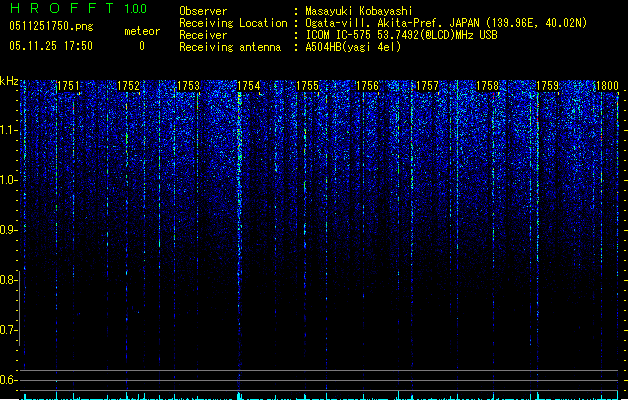This screenshot has width=629, height=400.
Task: Click location text Ogata-vill. Akita-Pref. JAPAN
Action: point(392,23)
